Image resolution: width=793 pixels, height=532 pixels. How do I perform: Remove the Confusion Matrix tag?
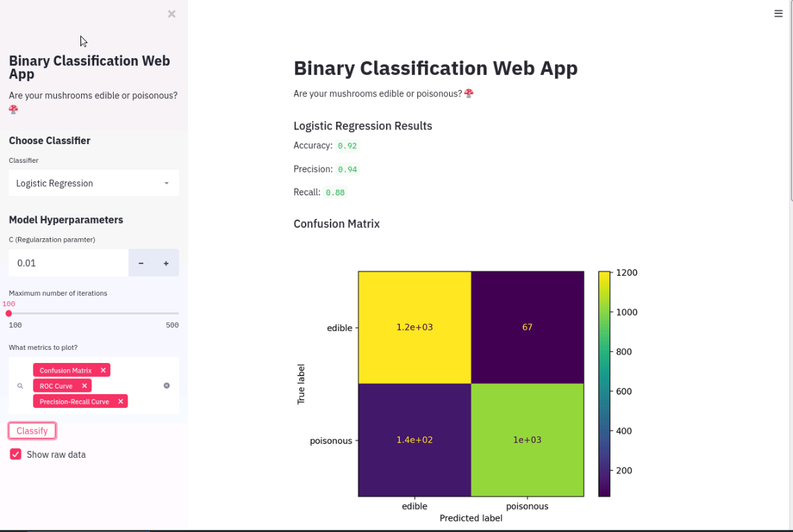click(x=103, y=371)
